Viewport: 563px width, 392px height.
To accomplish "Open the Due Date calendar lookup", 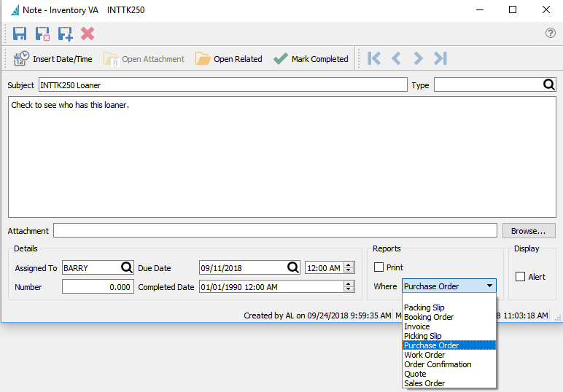I will pyautogui.click(x=293, y=267).
